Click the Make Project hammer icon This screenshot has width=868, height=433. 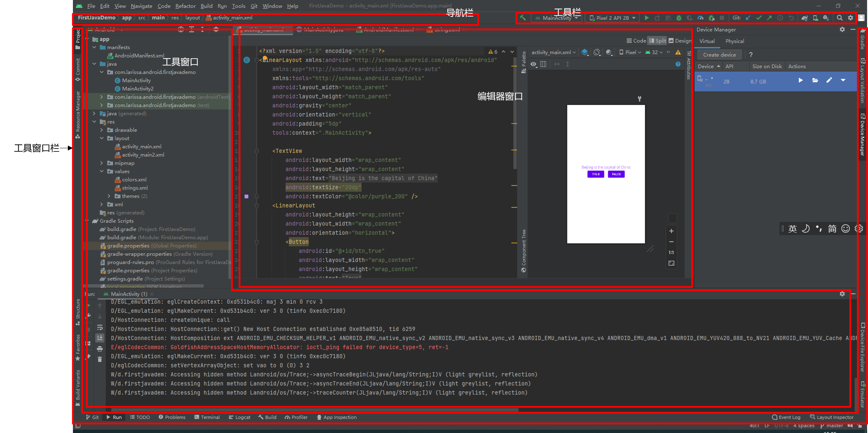tap(523, 18)
